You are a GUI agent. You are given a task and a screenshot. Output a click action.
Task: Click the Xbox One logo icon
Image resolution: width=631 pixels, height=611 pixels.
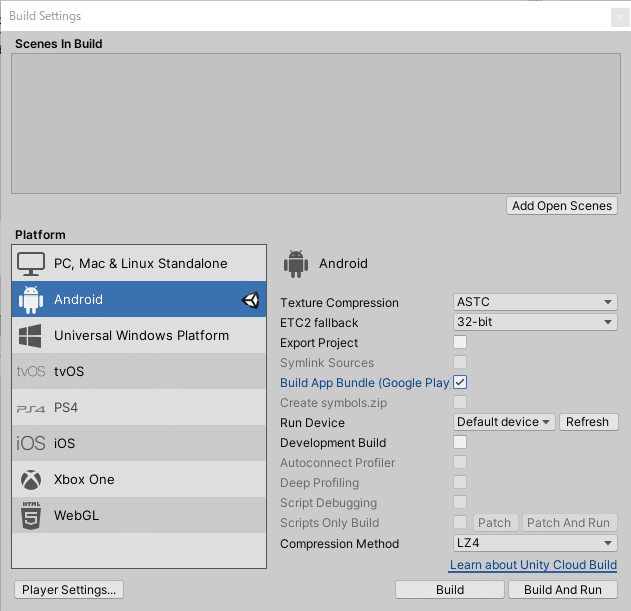click(32, 480)
